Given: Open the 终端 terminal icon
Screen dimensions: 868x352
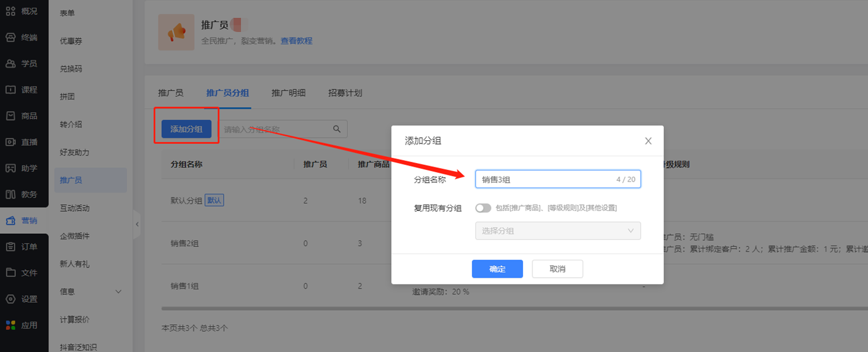Looking at the screenshot, I should click(x=10, y=38).
